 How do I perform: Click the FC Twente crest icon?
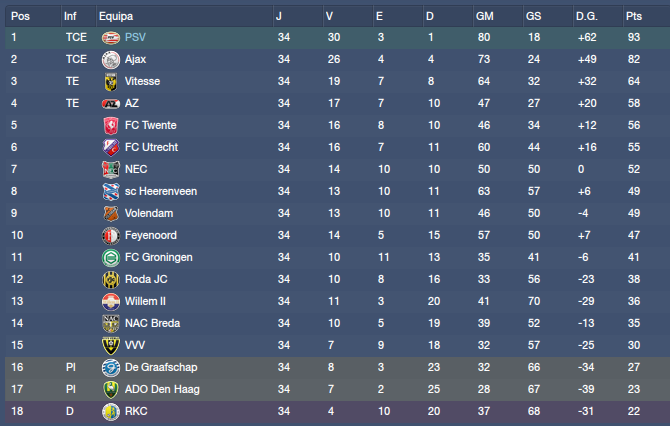tap(110, 125)
